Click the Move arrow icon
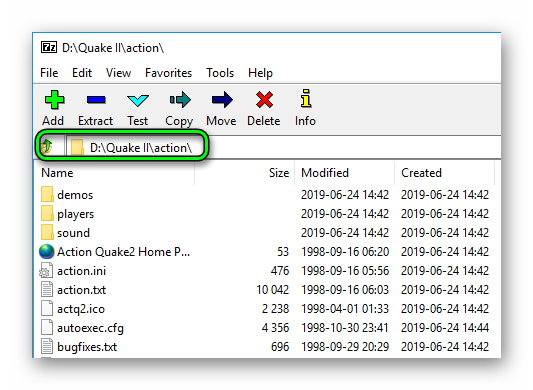 click(222, 100)
